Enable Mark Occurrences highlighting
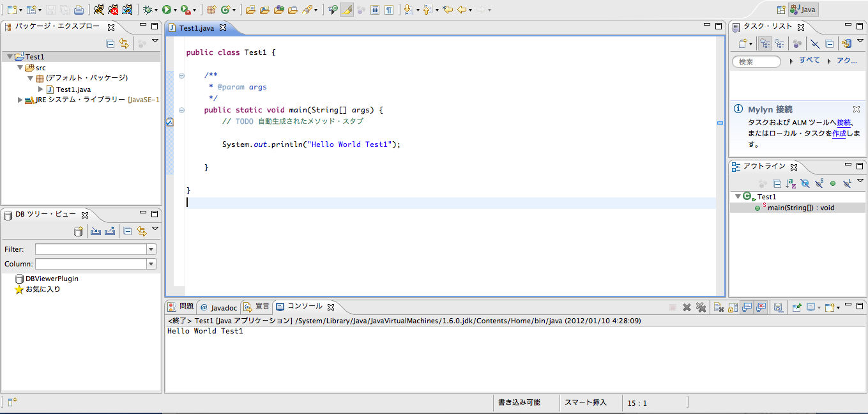The height and width of the screenshot is (414, 868). point(347,10)
